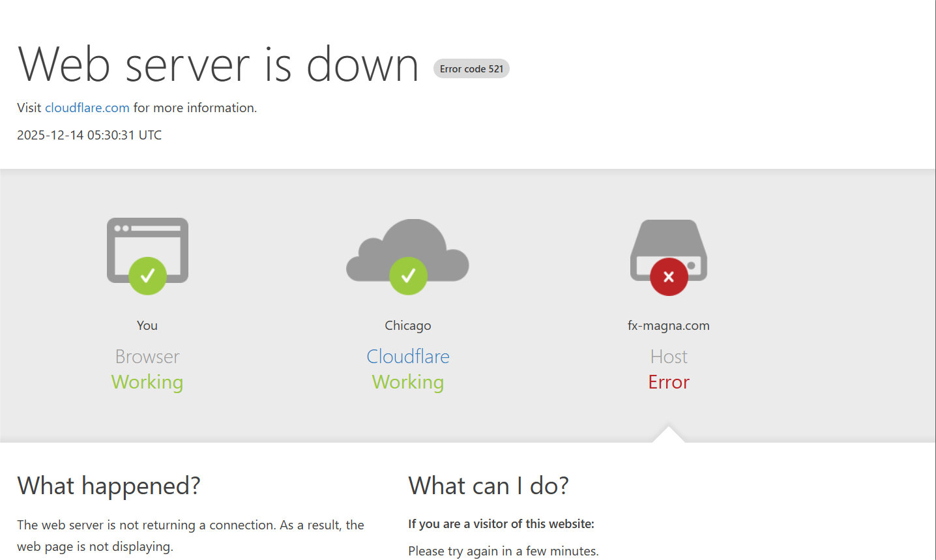
Task: Click the fx-magna.com host name
Action: point(669,325)
